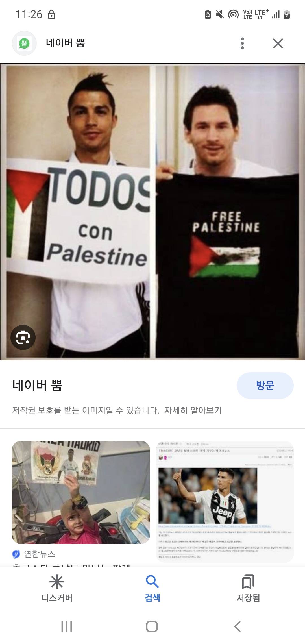305x644 pixels.
Task: Tap the 네이버 뿜 title in header
Action: [65, 43]
